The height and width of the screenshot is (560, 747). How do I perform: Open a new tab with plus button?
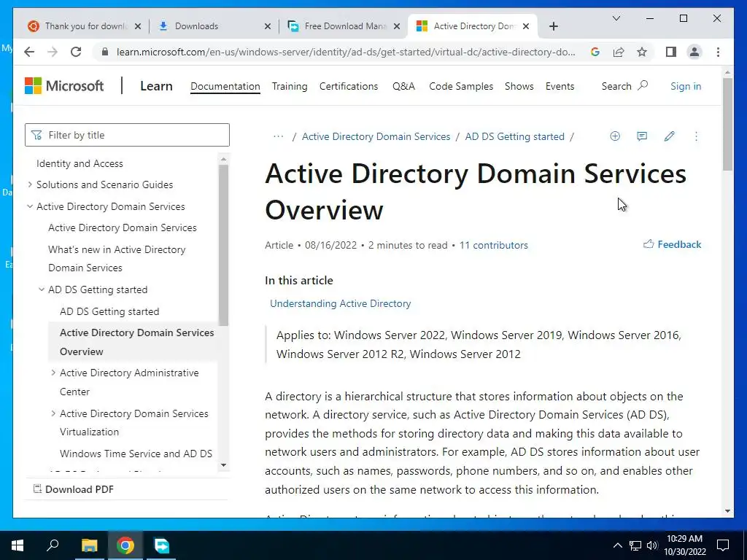pyautogui.click(x=553, y=26)
